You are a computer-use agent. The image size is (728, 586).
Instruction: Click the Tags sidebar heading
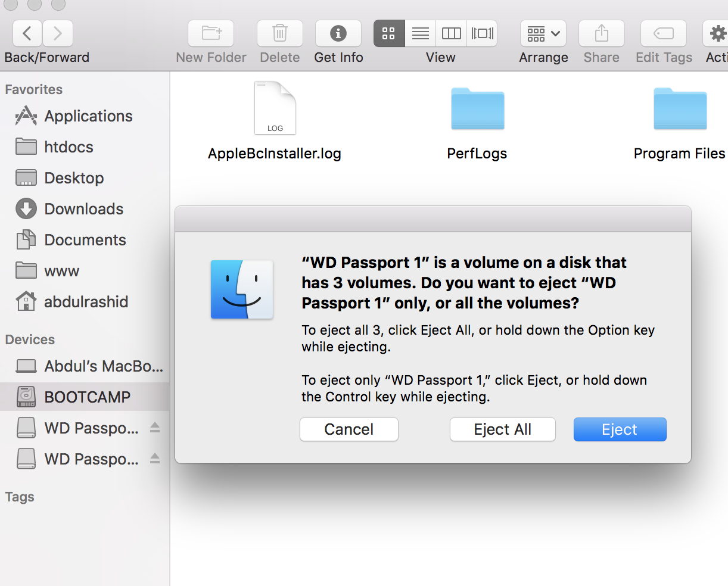click(20, 497)
